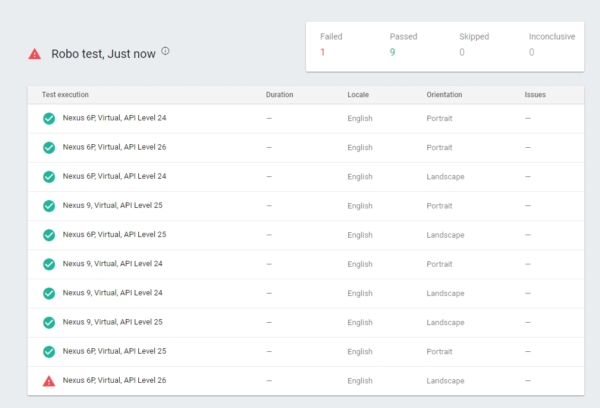The height and width of the screenshot is (408, 600).
Task: Open Nexus 9 API Level 25 Landscape execution
Action: tap(112, 322)
